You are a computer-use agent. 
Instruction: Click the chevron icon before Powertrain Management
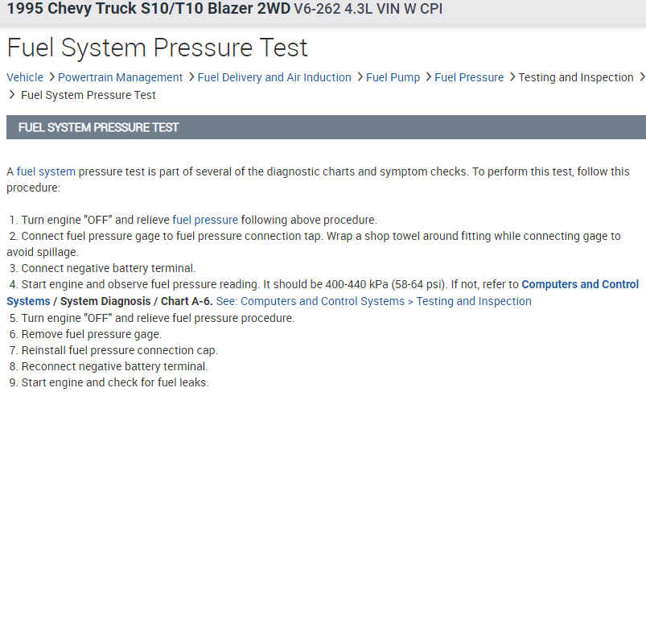click(x=51, y=77)
